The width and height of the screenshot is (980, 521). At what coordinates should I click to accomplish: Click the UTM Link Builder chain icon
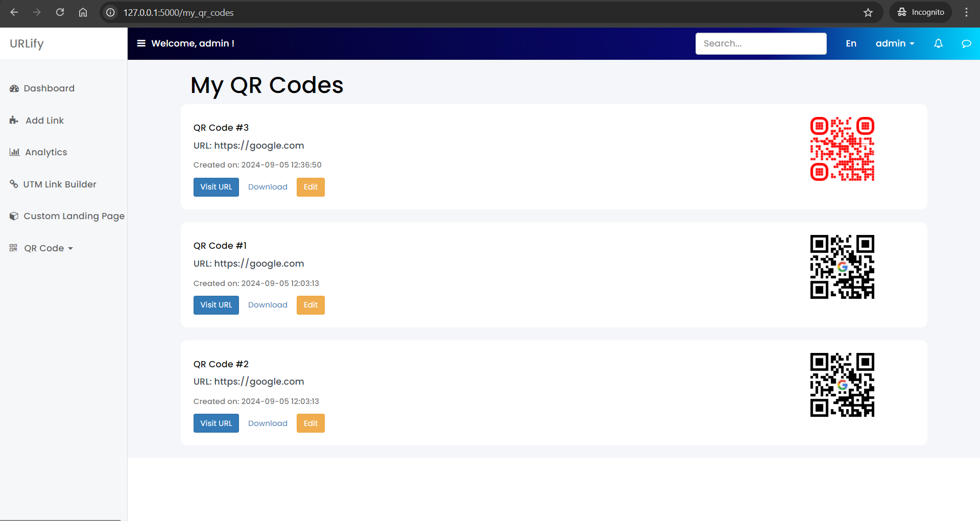[x=14, y=184]
